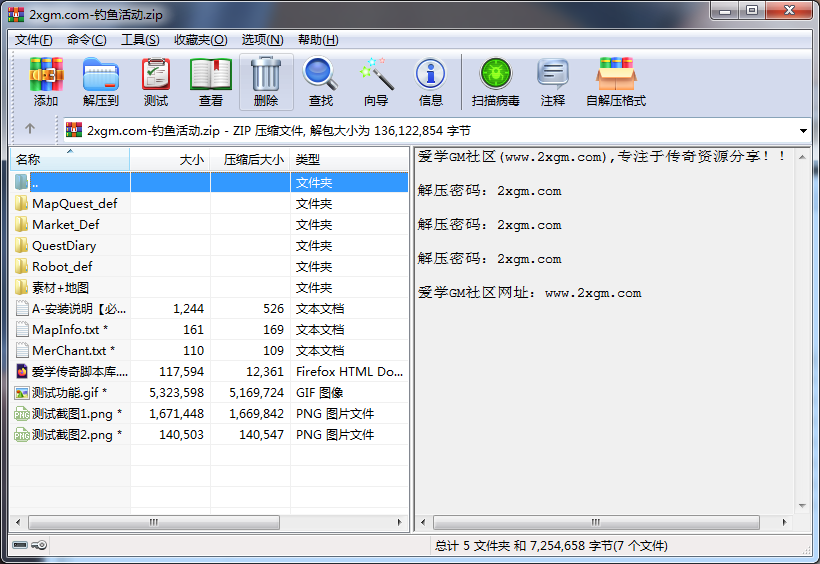The height and width of the screenshot is (564, 820).
Task: Click file list scroll left arrow
Action: tap(18, 522)
